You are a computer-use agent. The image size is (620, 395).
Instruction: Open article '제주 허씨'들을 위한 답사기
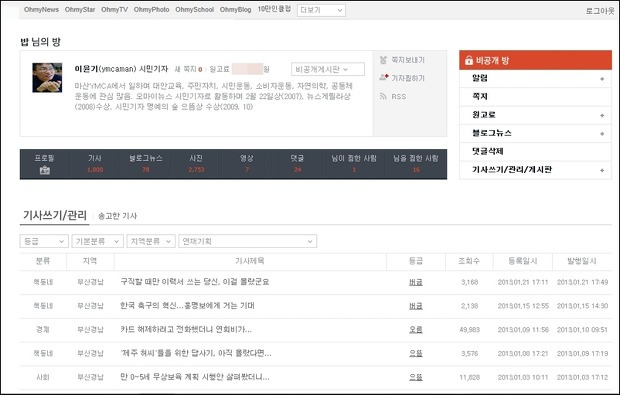click(196, 353)
